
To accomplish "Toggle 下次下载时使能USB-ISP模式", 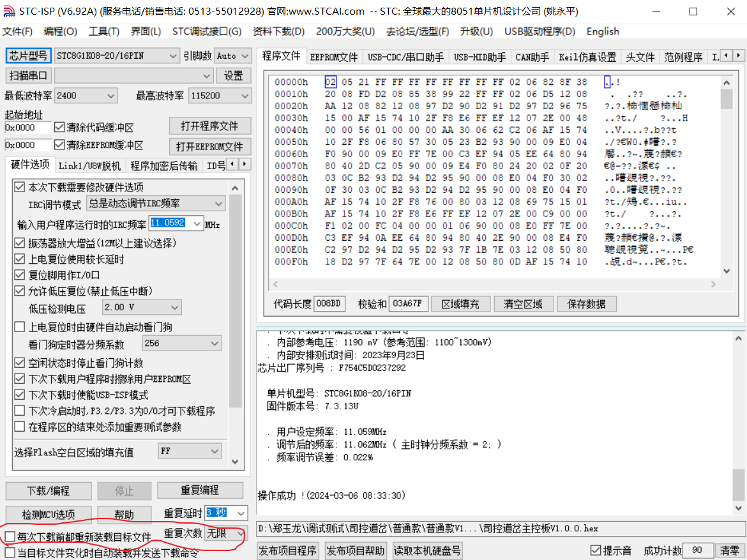I will coord(20,395).
